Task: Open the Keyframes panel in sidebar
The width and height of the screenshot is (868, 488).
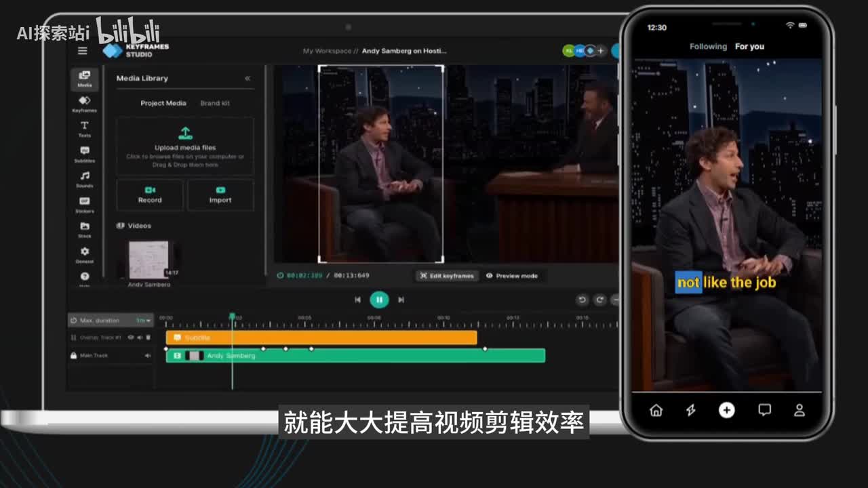Action: coord(84,103)
